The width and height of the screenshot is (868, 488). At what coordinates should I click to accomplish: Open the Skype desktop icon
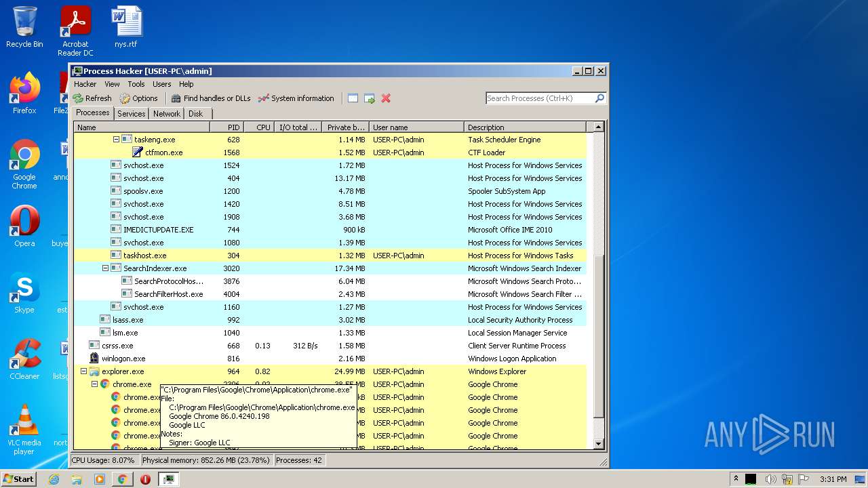tap(24, 293)
